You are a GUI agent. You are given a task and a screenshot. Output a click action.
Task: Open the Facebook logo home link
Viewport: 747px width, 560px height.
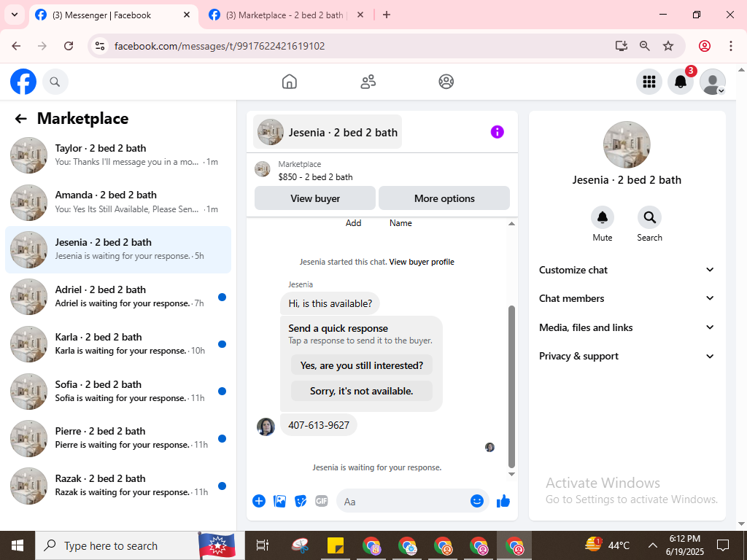click(x=23, y=82)
